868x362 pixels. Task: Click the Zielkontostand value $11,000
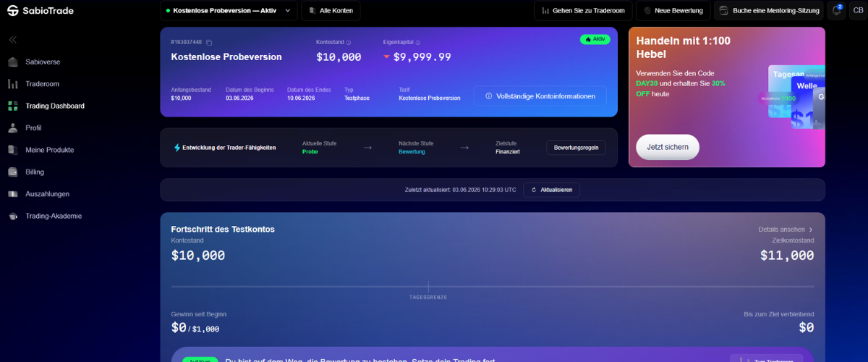tap(787, 256)
